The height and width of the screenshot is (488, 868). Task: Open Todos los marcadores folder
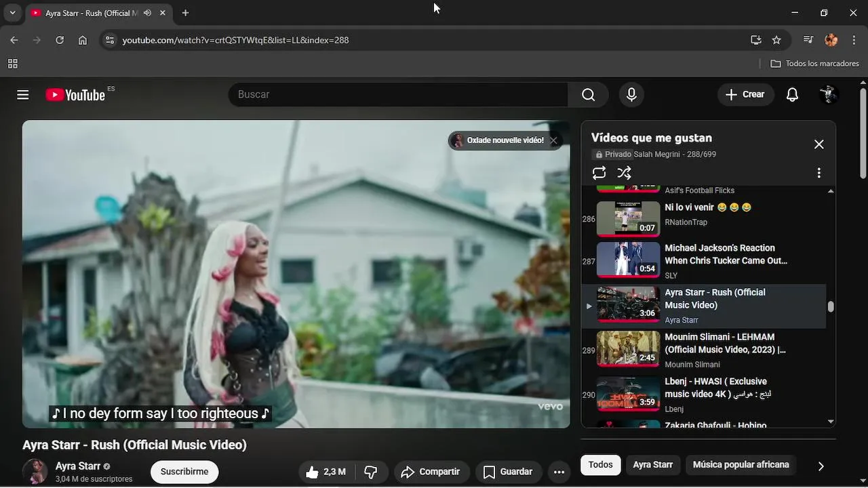pos(815,64)
